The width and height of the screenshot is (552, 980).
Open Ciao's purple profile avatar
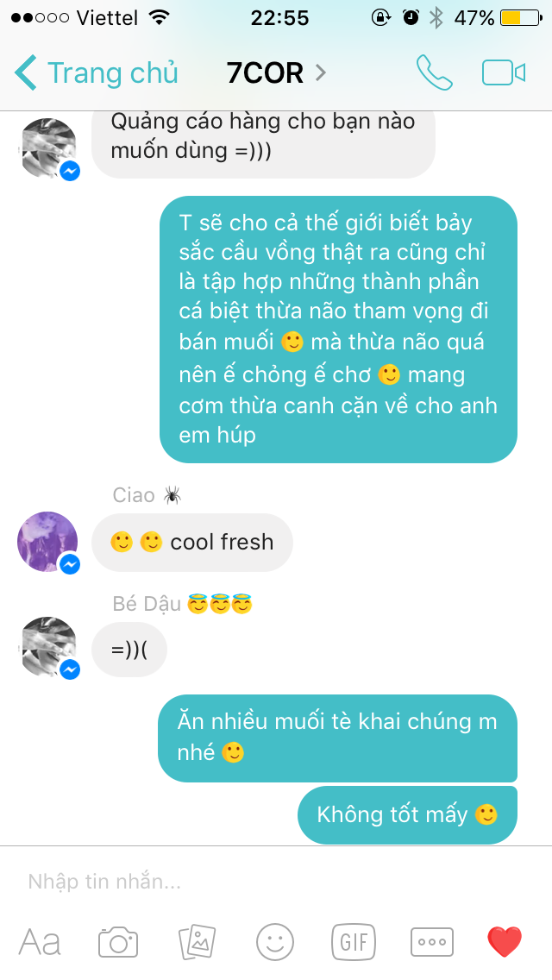coord(47,542)
